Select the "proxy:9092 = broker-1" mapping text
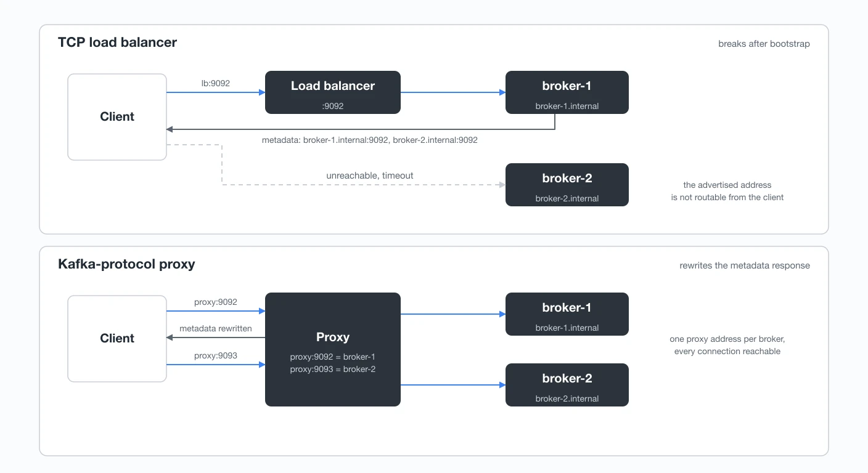This screenshot has height=473, width=868. coord(333,357)
